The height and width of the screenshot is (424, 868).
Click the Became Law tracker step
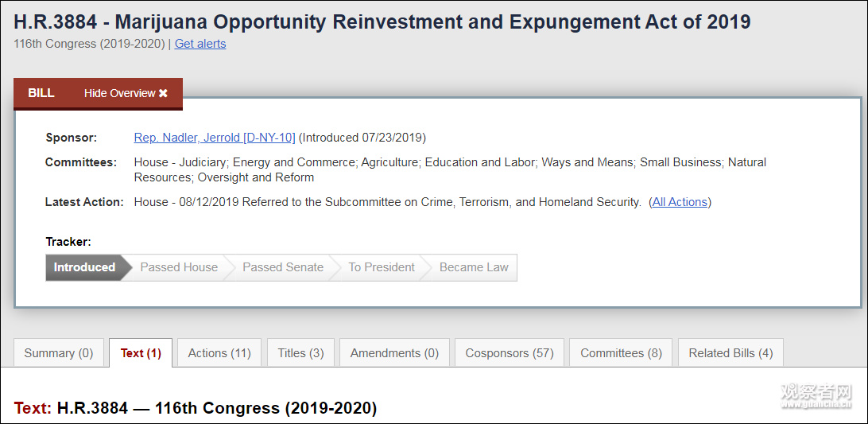pyautogui.click(x=474, y=267)
